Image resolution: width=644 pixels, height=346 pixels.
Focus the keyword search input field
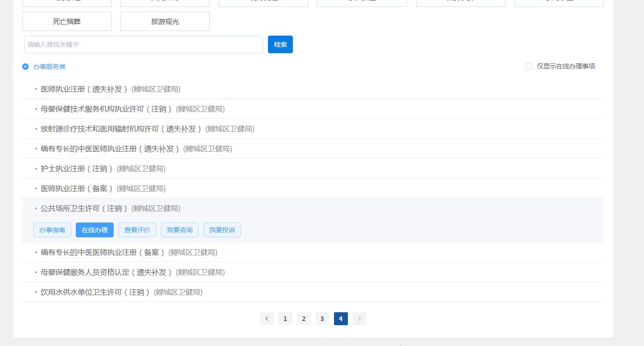[144, 44]
